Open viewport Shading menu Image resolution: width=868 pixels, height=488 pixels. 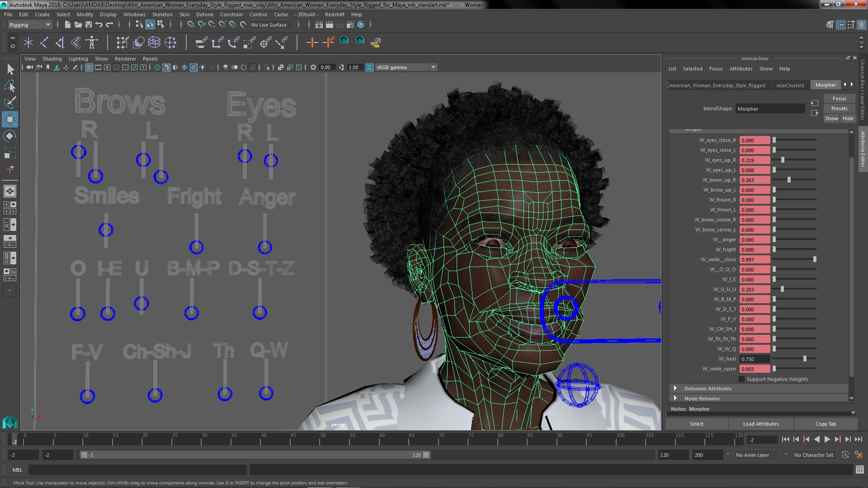tap(52, 59)
